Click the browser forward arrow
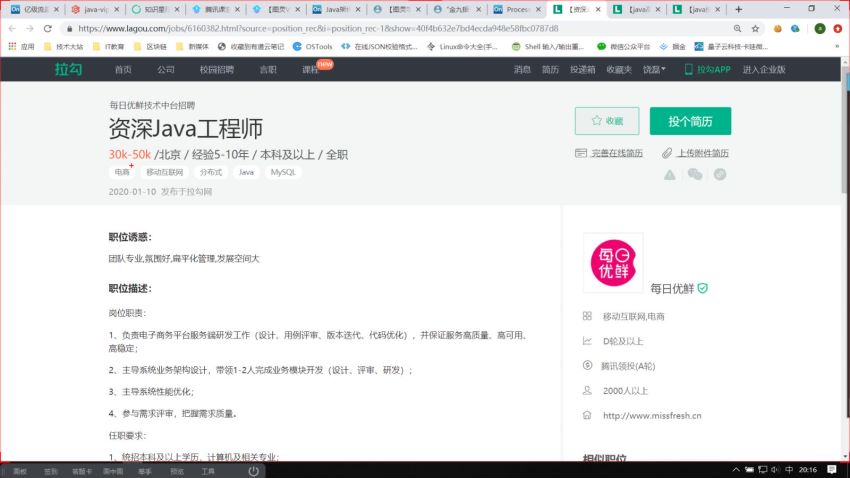The image size is (850, 478). 30,28
